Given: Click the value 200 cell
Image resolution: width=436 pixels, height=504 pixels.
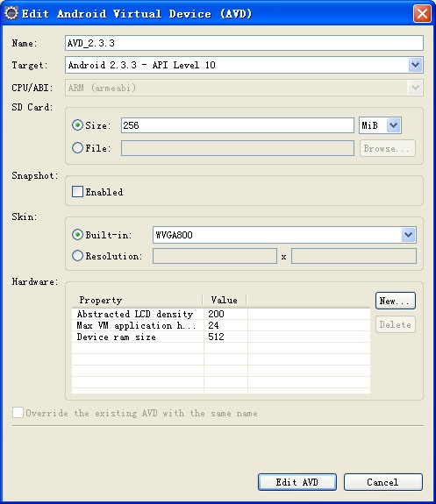Looking at the screenshot, I should pos(225,314).
